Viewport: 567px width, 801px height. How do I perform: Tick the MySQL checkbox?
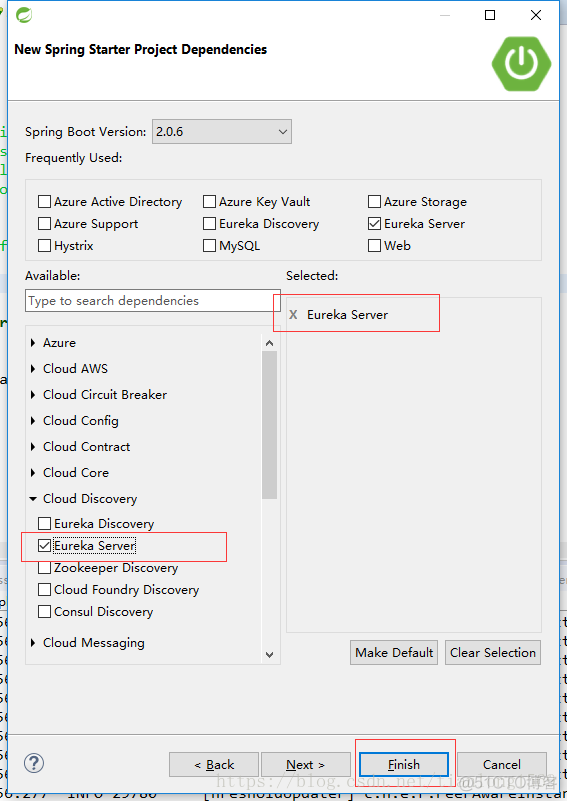209,246
